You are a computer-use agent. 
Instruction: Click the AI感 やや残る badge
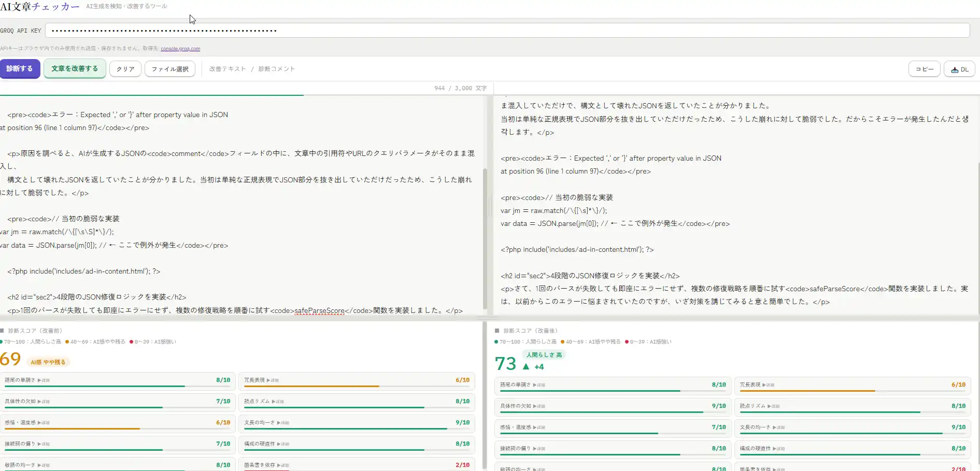(x=48, y=362)
